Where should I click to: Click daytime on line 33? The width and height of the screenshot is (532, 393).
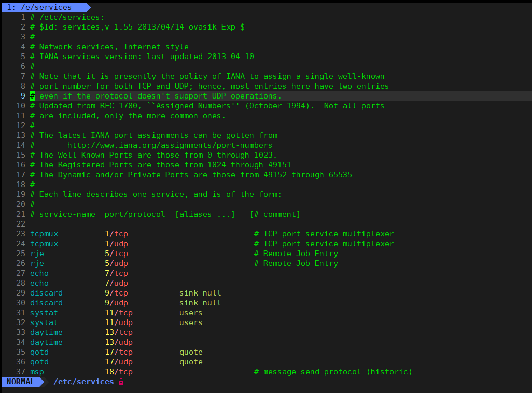(x=47, y=332)
